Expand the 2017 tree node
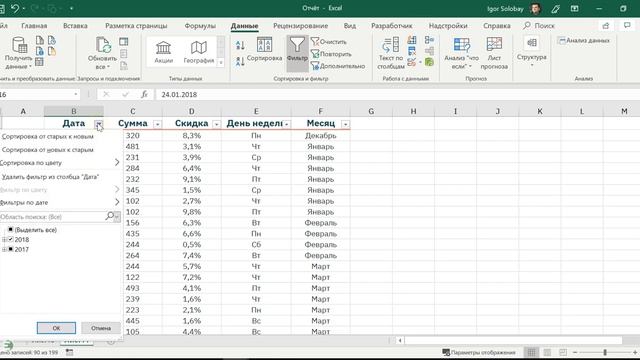This screenshot has width=640, height=360. point(4,249)
